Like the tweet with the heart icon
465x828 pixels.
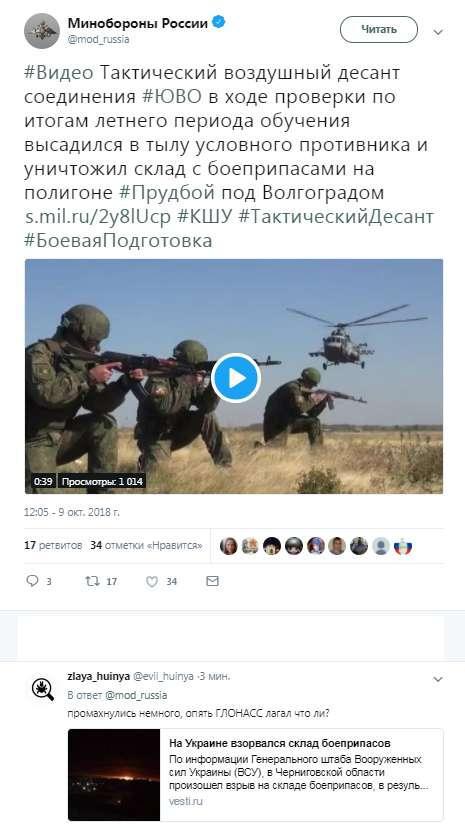tap(152, 581)
